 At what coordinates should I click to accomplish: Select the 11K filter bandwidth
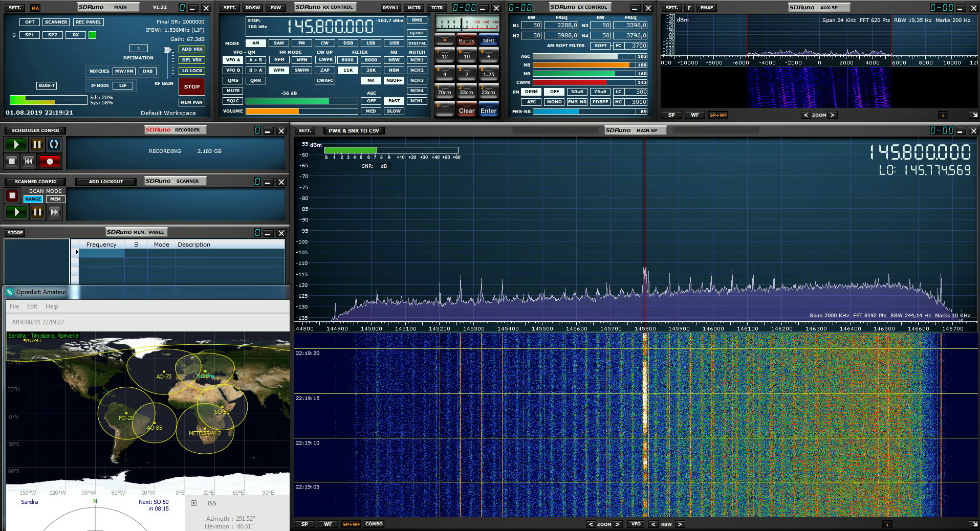347,70
